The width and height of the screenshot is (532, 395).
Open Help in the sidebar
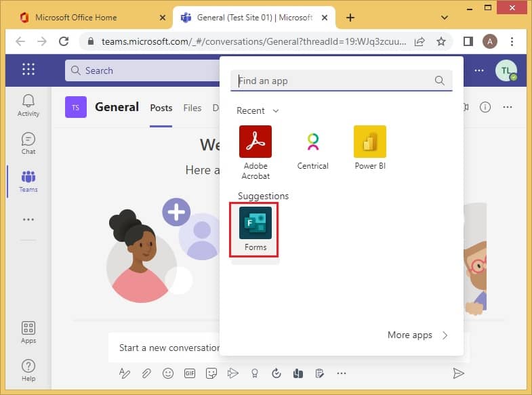(28, 370)
